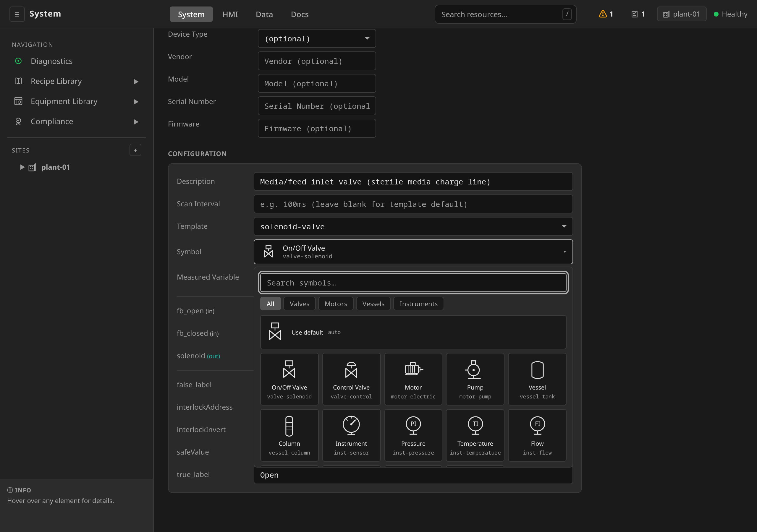Click the solenoid (out) label

click(198, 356)
